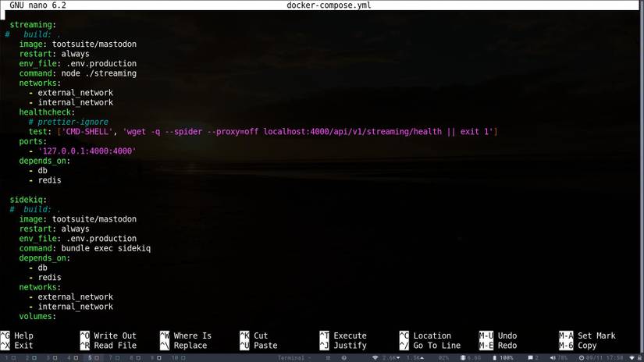Click the ^O Write Out shortcut
Image resolution: width=644 pixels, height=362 pixels.
109,335
